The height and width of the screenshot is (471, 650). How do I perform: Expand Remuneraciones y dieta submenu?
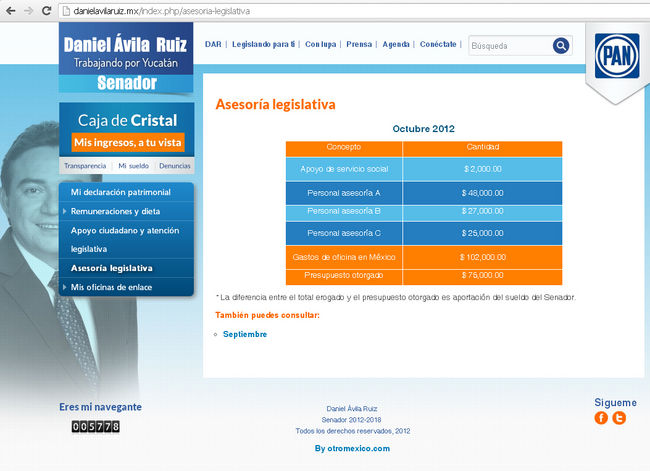point(114,212)
